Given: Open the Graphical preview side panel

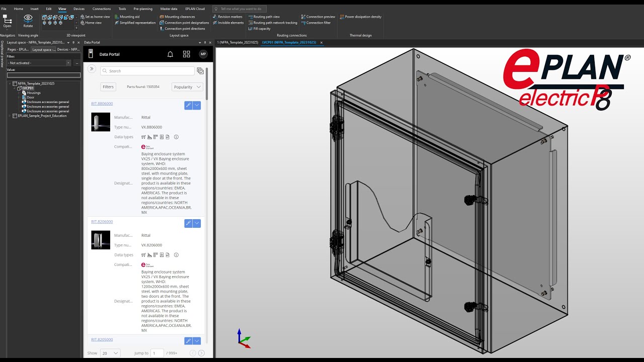Looking at the screenshot, I should 2,54.
